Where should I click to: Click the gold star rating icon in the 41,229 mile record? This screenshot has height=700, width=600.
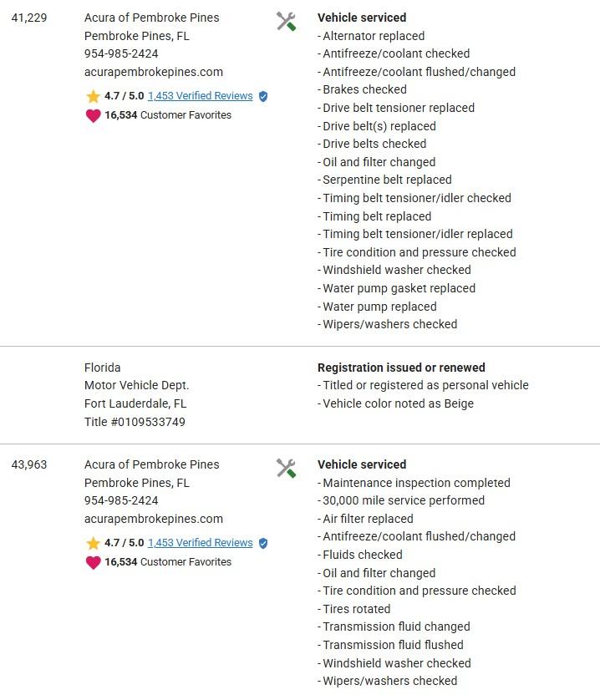(x=93, y=97)
